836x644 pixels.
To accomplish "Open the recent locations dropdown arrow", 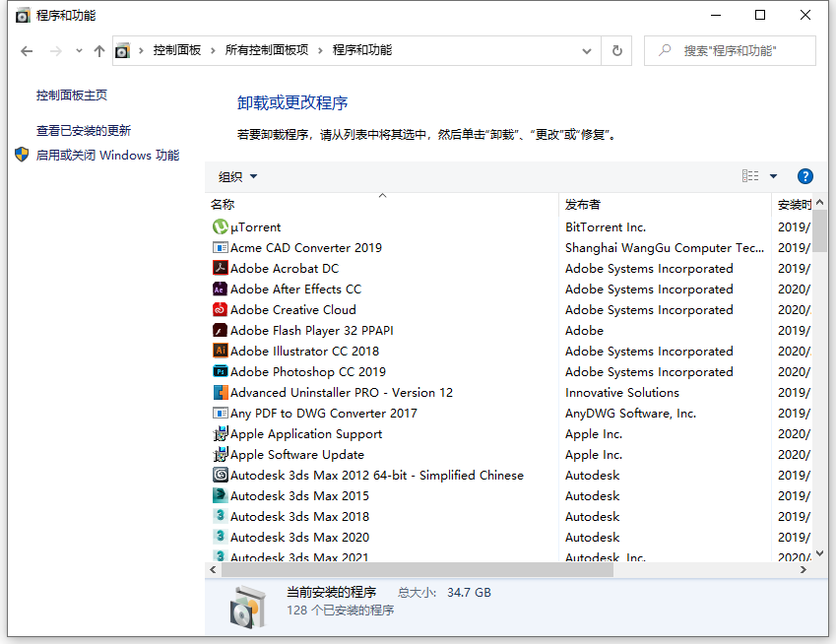I will (x=79, y=51).
